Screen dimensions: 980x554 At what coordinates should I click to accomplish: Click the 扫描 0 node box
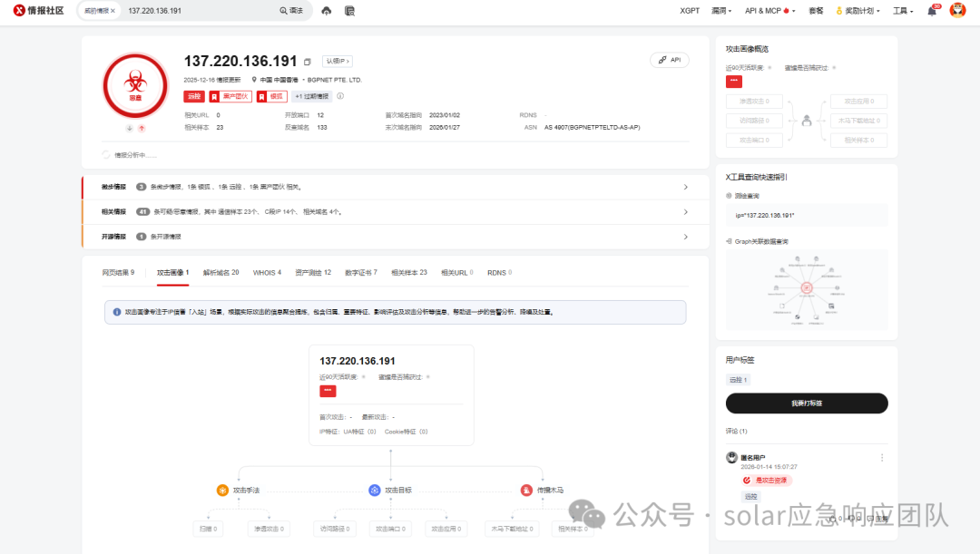[208, 529]
